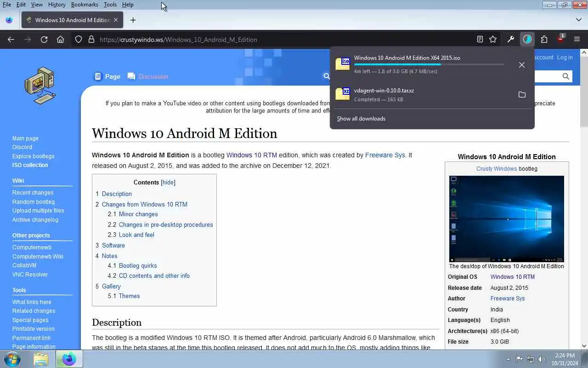The width and height of the screenshot is (588, 368).
Task: Cancel the Windows 10 Android M ISO download
Action: point(522,65)
